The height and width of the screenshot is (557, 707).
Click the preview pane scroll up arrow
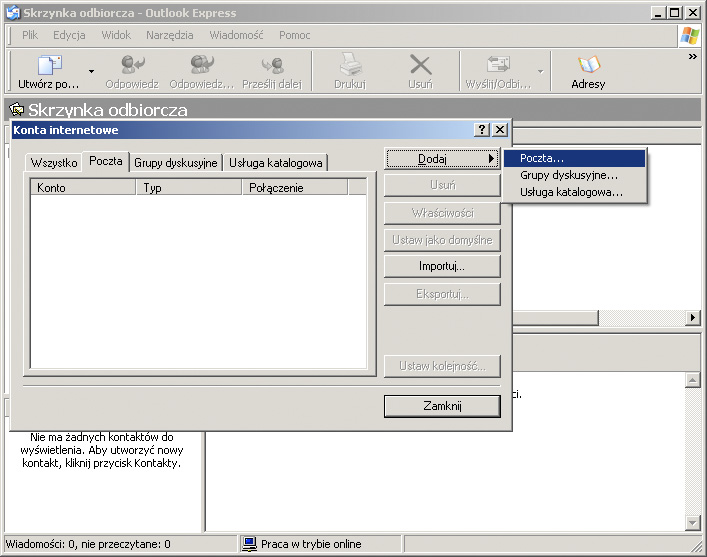pyautogui.click(x=692, y=380)
